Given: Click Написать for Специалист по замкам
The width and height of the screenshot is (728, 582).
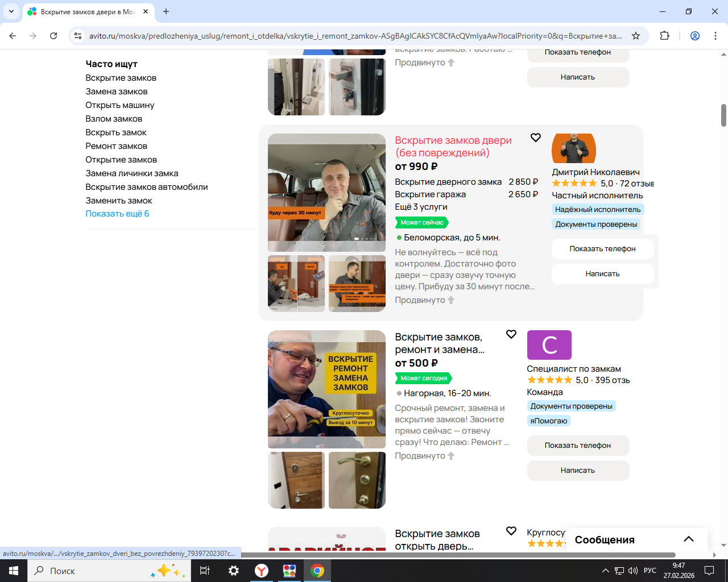Looking at the screenshot, I should click(x=578, y=471).
